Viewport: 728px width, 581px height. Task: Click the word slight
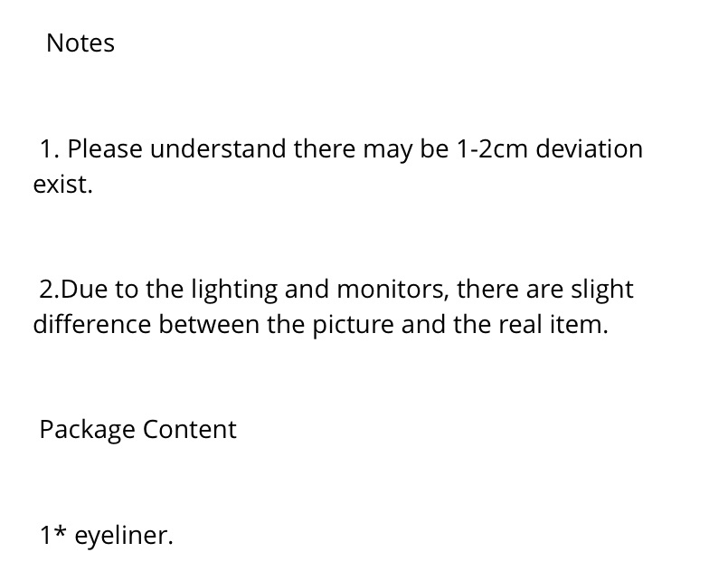tap(601, 290)
